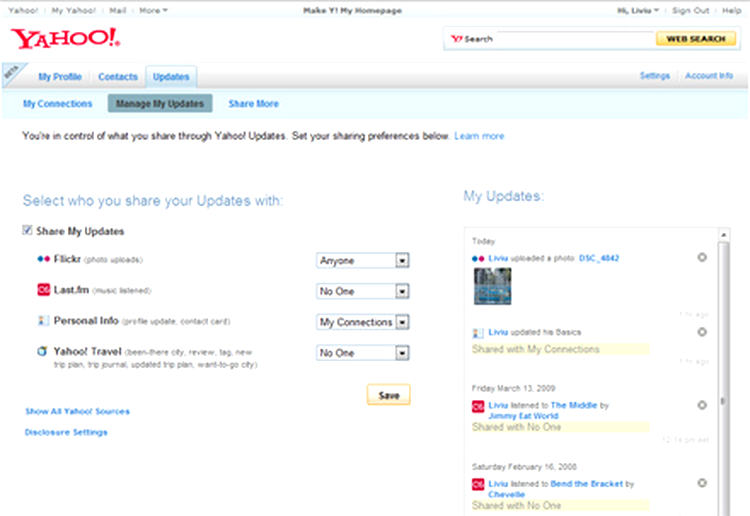
Task: Click the uploaded photo thumbnail
Action: point(492,286)
